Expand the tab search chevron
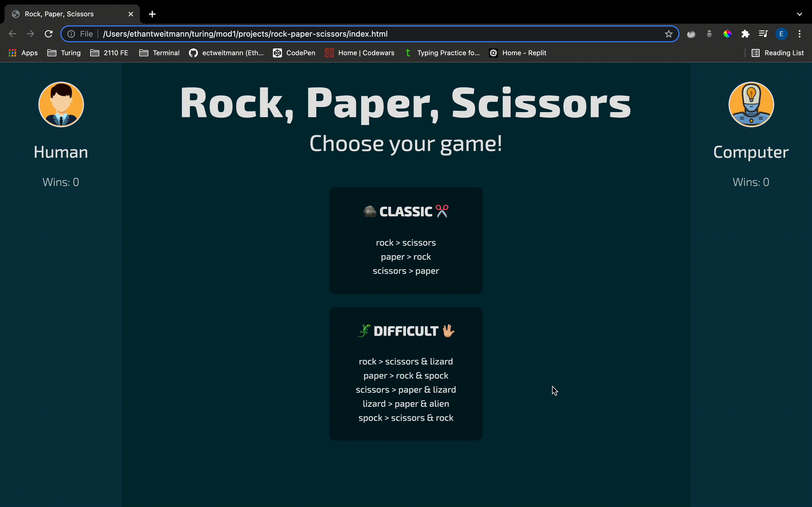Viewport: 812px width, 507px height. click(800, 14)
